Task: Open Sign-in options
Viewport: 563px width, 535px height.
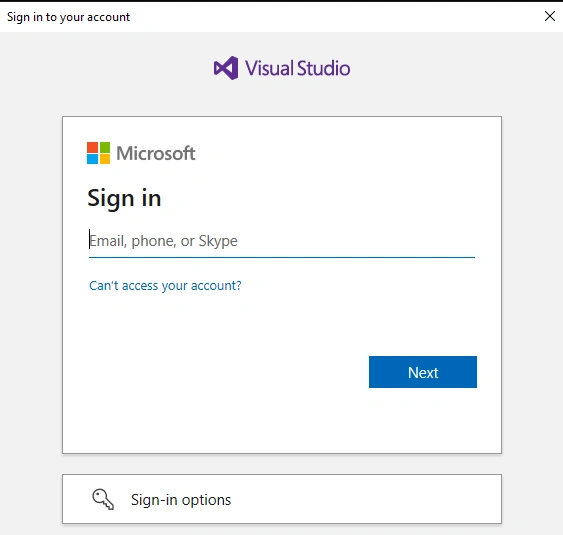Action: pyautogui.click(x=282, y=499)
